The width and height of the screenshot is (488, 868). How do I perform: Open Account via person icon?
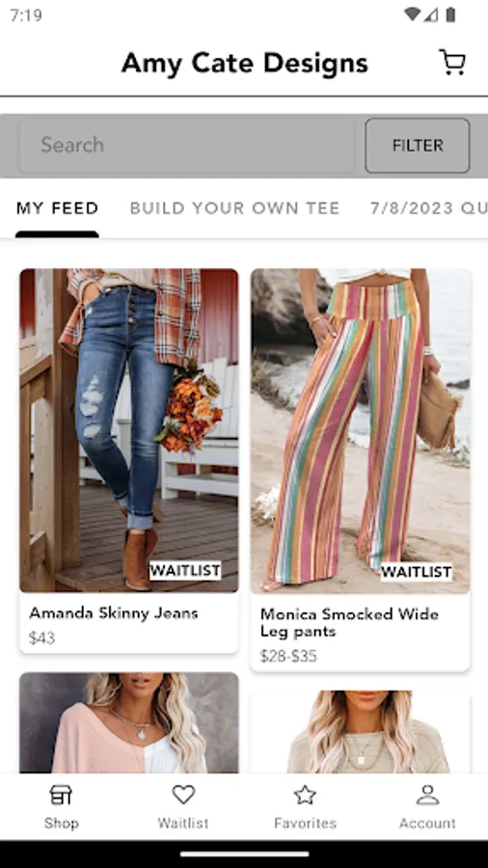click(x=427, y=795)
